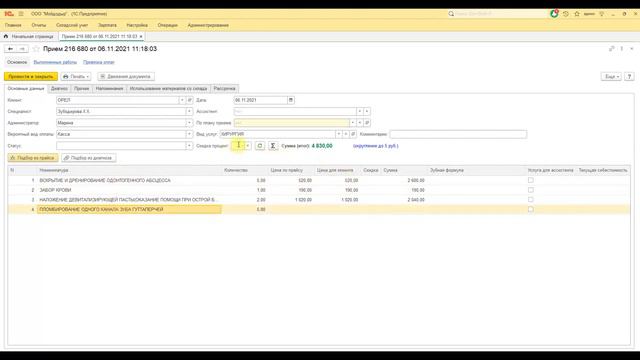Expand the По плану приема dropdown arrow

[x=353, y=123]
